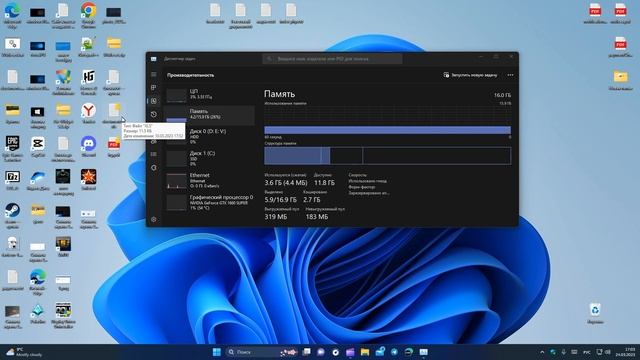This screenshot has width=640, height=360.
Task: Select the 7z archiver desktop icon
Action: 12,180
